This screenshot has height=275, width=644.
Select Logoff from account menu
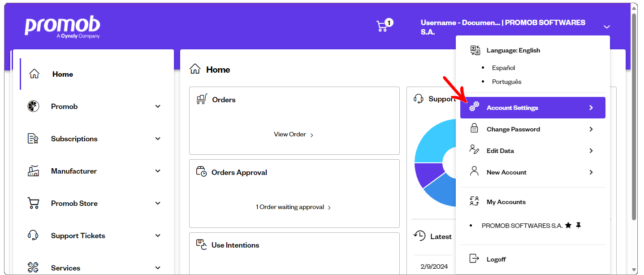point(533,259)
